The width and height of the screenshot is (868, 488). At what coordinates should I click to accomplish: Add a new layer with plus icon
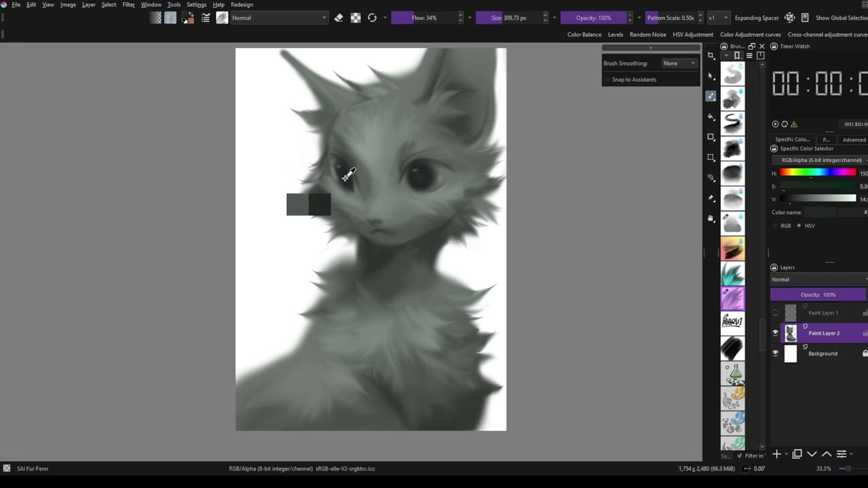[x=776, y=454]
